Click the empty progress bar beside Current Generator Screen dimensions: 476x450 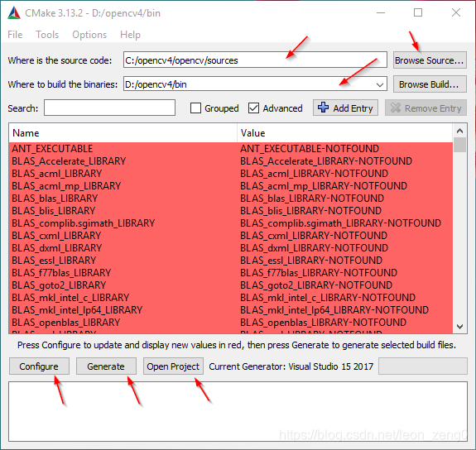tap(423, 366)
